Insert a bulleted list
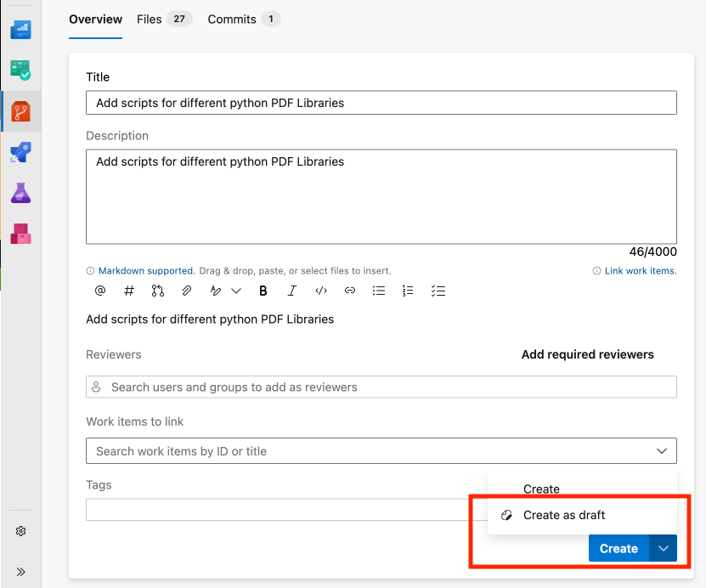706x588 pixels. click(x=379, y=291)
